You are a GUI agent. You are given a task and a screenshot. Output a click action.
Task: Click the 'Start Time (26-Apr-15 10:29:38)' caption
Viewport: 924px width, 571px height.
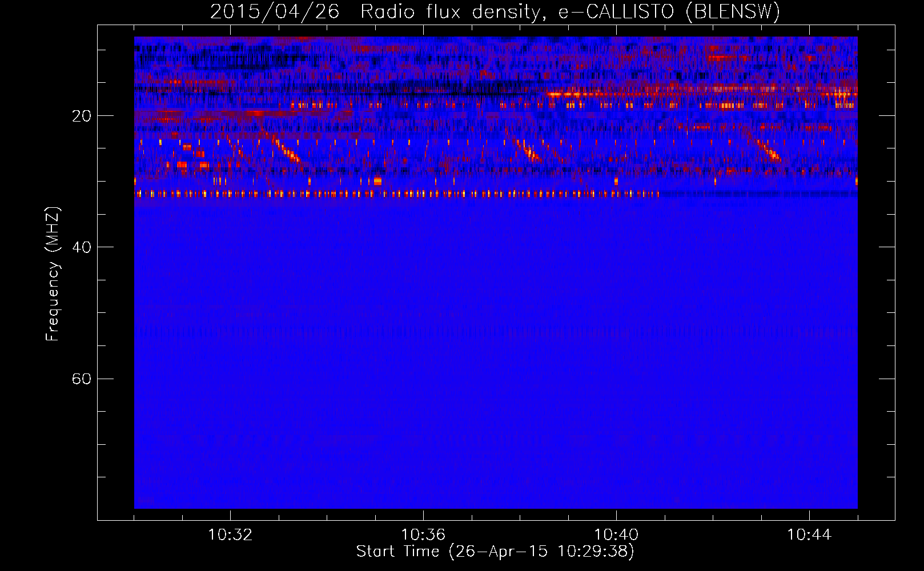click(x=495, y=552)
